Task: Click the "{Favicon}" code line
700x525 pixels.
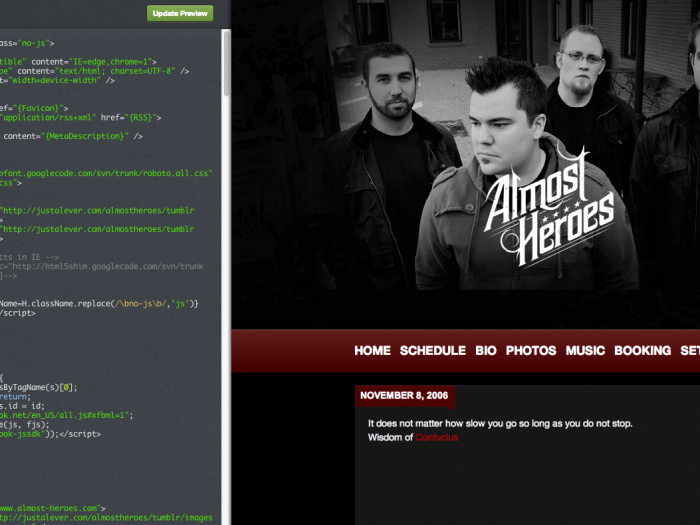Action: [34, 108]
